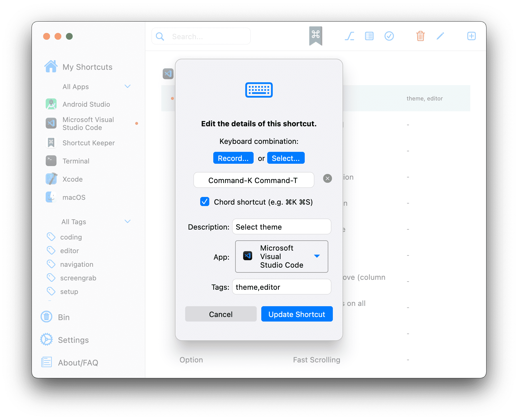
Task: Clear the keyboard combination with X icon
Action: 327,178
